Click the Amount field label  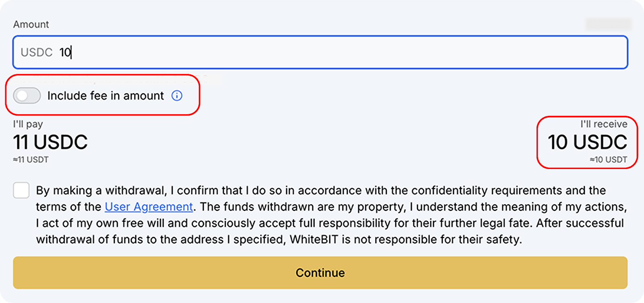pos(31,25)
